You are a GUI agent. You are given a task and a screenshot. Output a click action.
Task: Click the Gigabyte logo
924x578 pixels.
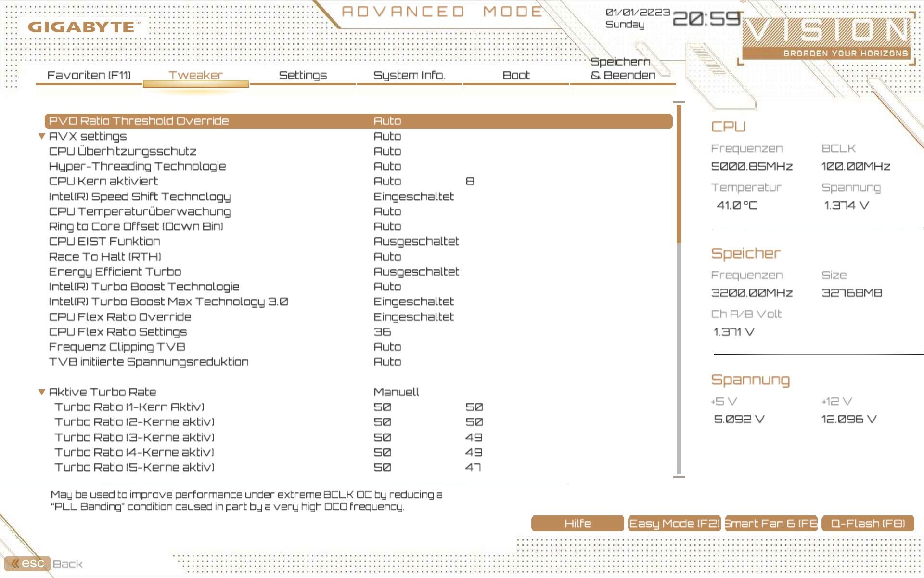click(x=84, y=27)
